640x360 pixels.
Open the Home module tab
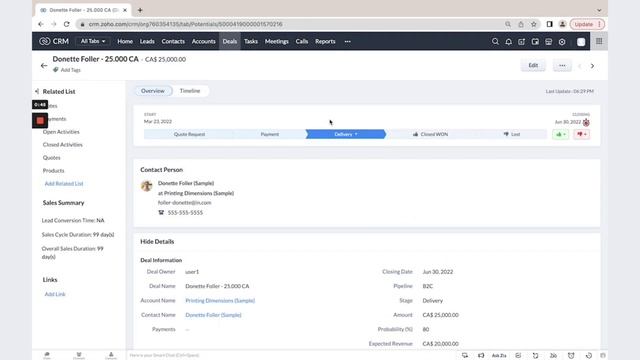(x=125, y=41)
